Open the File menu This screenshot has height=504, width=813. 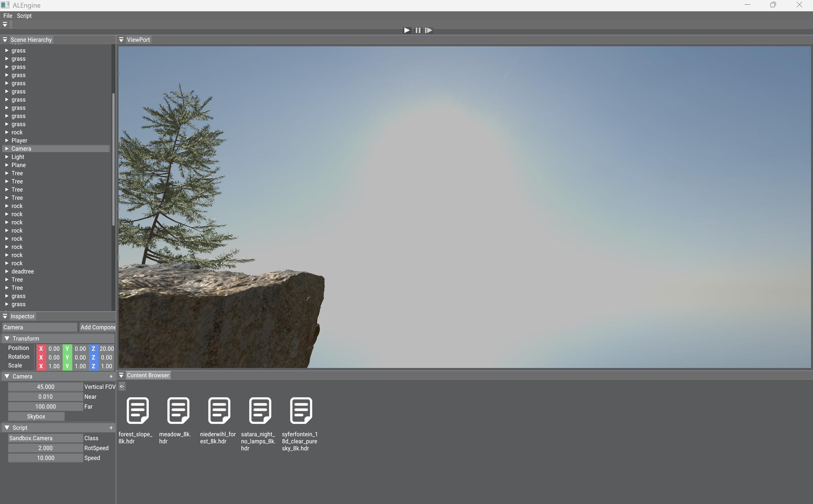[x=8, y=16]
